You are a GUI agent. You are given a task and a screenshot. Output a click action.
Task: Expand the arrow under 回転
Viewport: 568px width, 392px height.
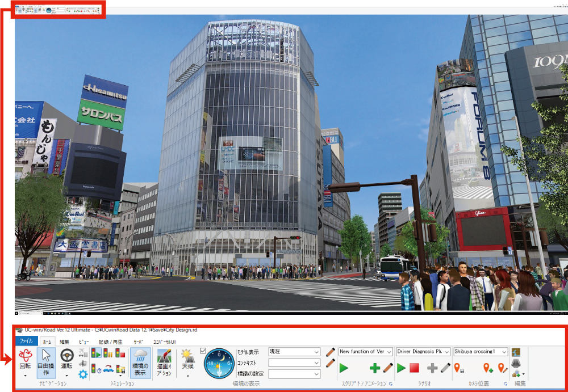coord(26,376)
